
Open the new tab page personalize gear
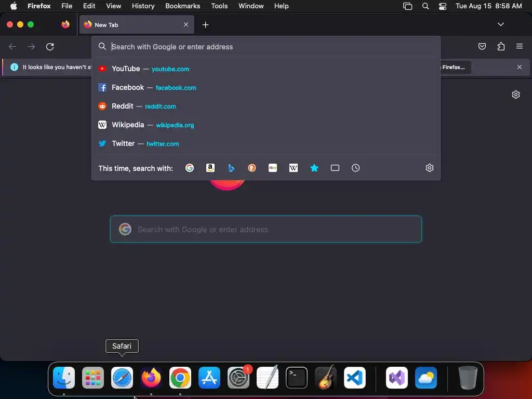tap(516, 95)
